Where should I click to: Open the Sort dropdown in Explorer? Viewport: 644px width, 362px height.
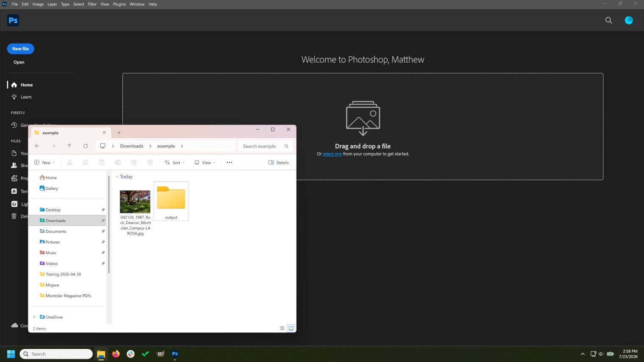click(x=175, y=163)
